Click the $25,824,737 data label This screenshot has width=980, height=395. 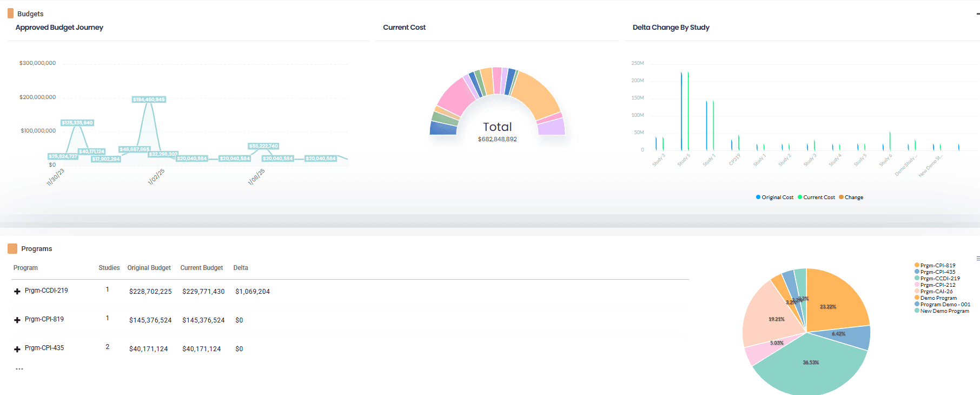63,156
